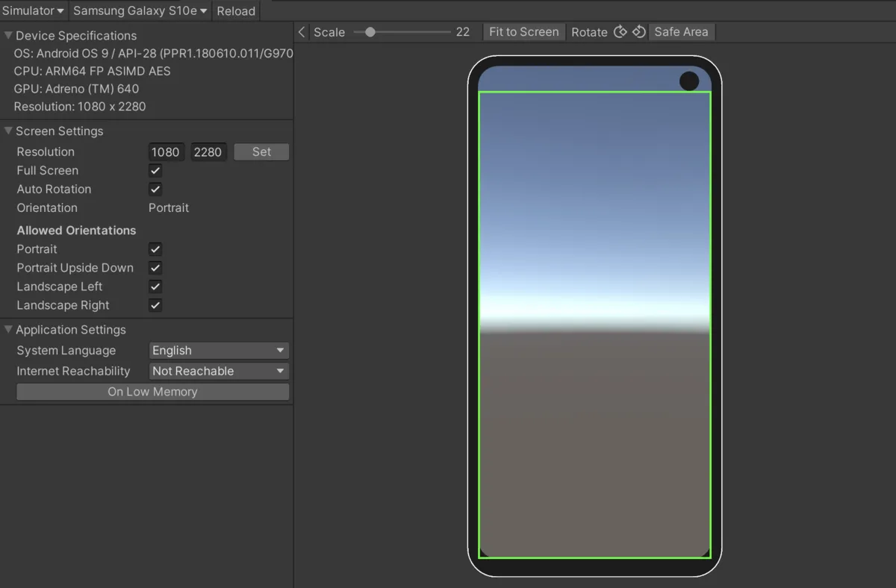This screenshot has width=896, height=588.
Task: Uncheck the Portrait Upside Down orientation
Action: 155,268
